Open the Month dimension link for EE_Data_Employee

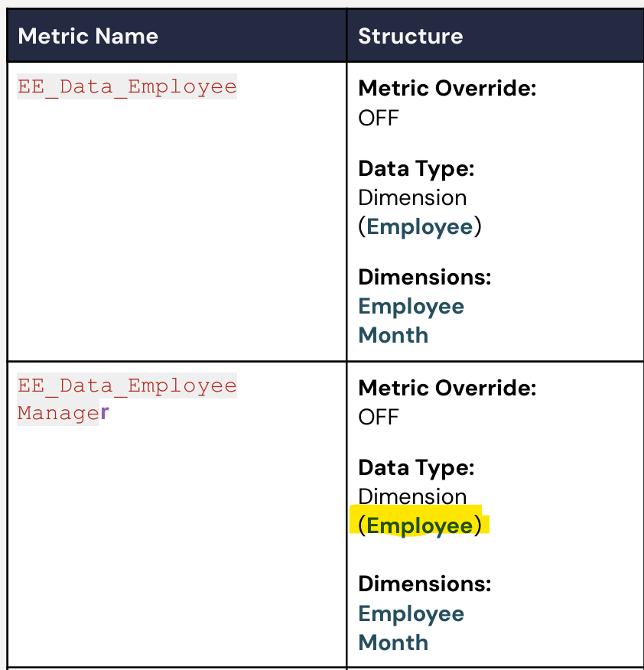393,335
